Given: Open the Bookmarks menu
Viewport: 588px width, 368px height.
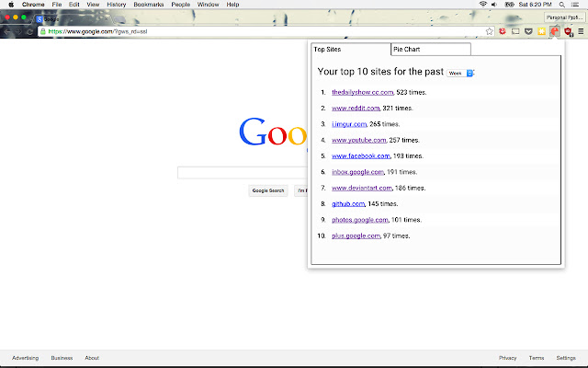Looking at the screenshot, I should tap(149, 5).
